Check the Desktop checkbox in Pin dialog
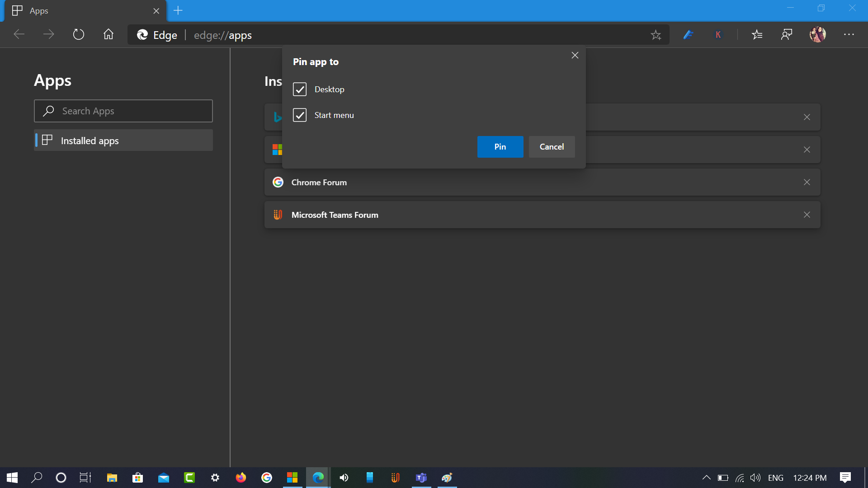 click(300, 89)
